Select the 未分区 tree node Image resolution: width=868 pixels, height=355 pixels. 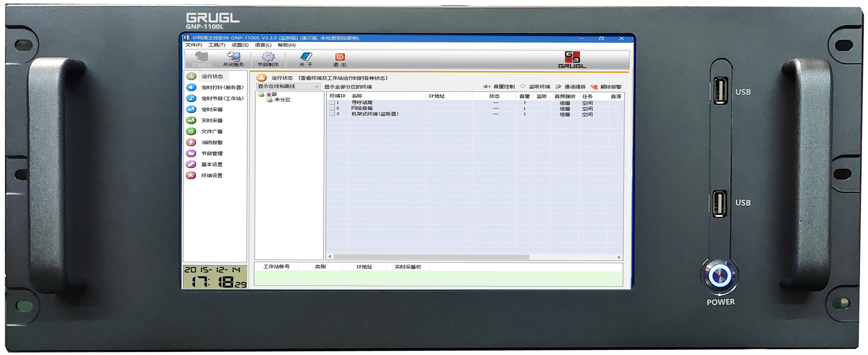pyautogui.click(x=282, y=100)
